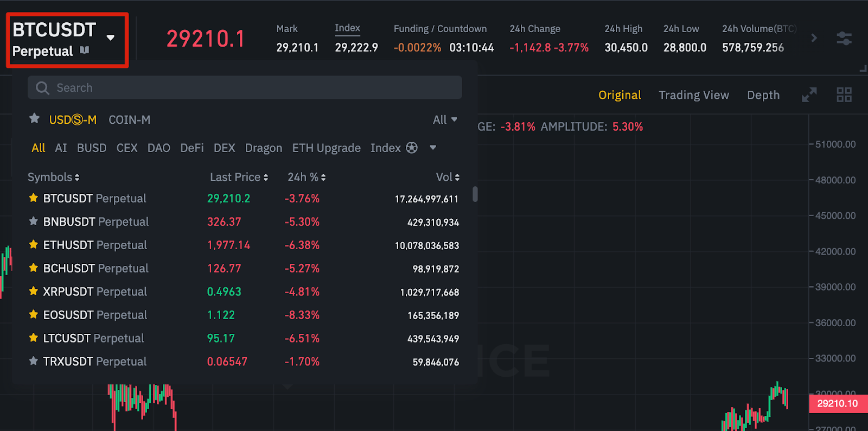
Task: Select the ETHUSDT Perpetual contract
Action: coord(95,245)
